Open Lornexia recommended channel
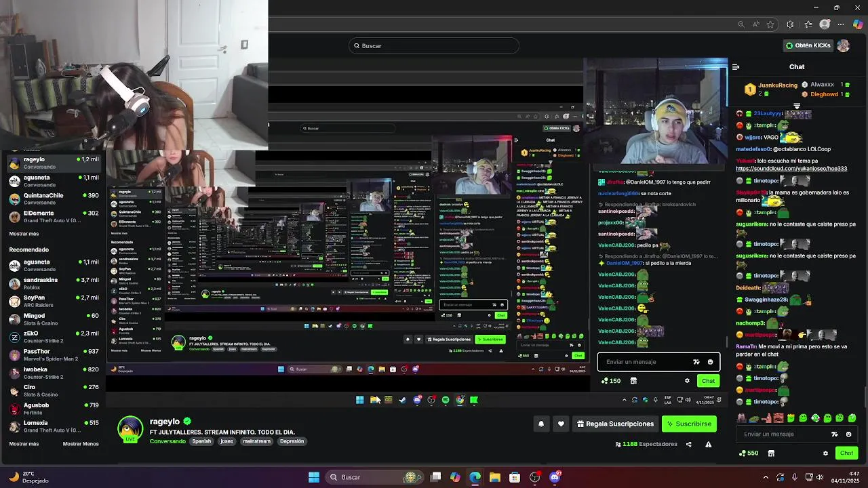This screenshot has width=868, height=488. (x=54, y=426)
